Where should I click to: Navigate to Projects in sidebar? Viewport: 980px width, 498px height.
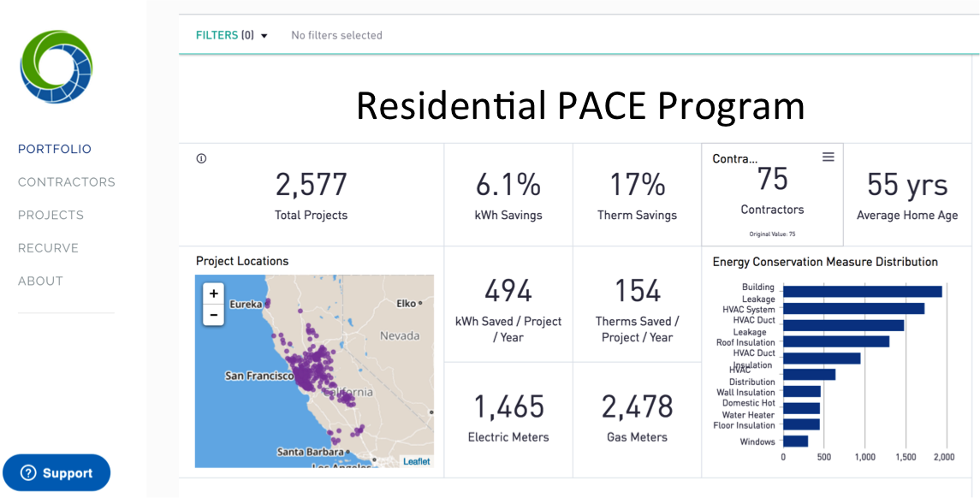51,215
